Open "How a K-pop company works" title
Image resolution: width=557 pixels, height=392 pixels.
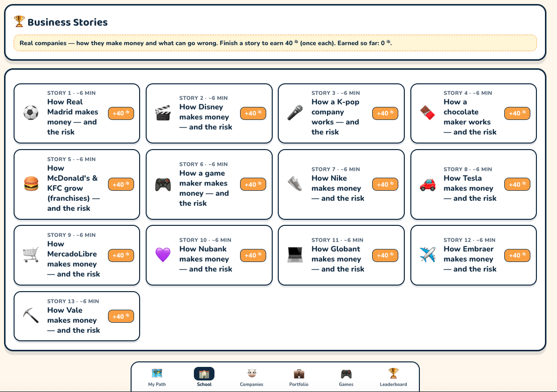(x=336, y=117)
